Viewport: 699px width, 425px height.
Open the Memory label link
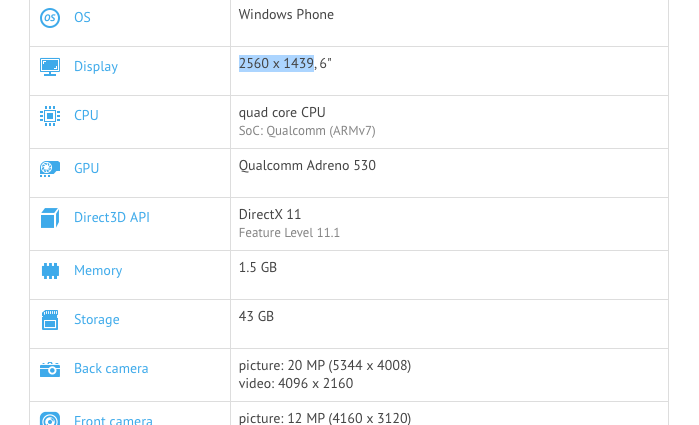point(98,270)
